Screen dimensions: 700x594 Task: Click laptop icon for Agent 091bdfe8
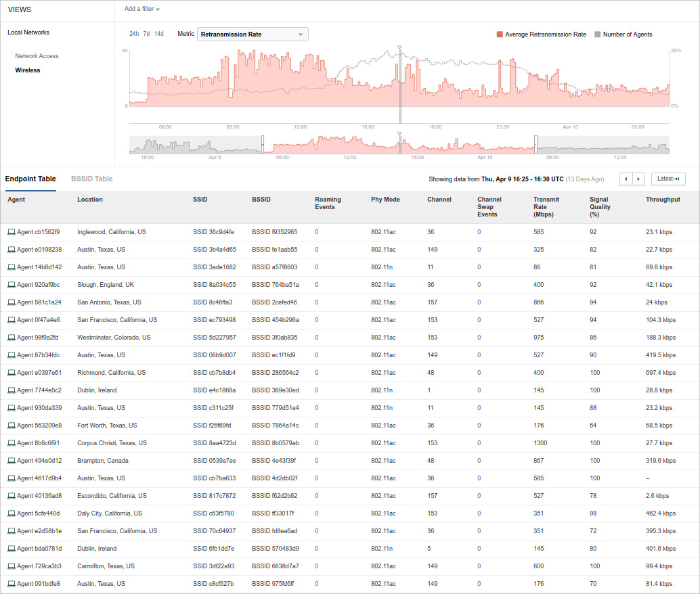(11, 584)
